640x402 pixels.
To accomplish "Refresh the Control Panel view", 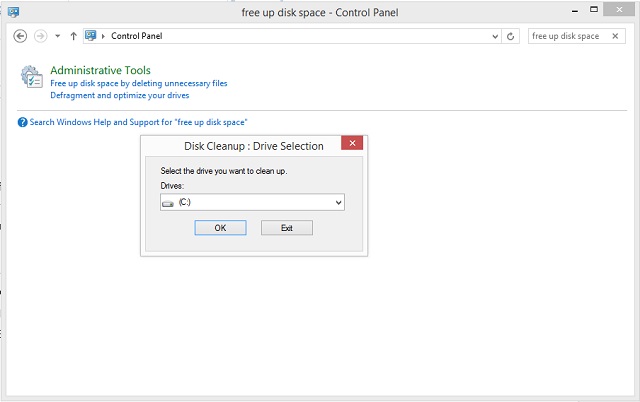I will tap(510, 36).
